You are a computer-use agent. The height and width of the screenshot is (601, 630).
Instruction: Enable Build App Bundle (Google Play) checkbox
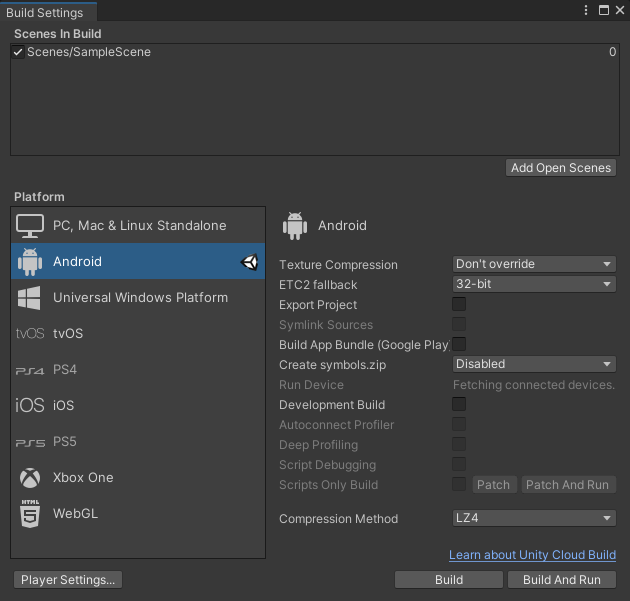click(459, 344)
